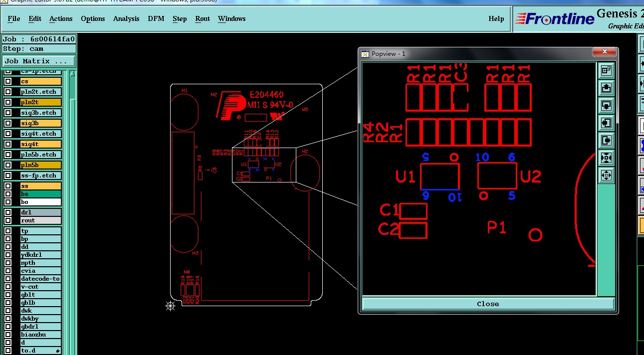Select the ydkdrl layer name
The image size is (644, 355).
point(40,255)
